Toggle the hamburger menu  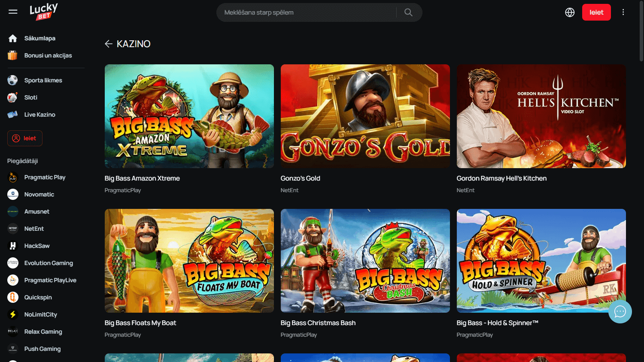[13, 12]
